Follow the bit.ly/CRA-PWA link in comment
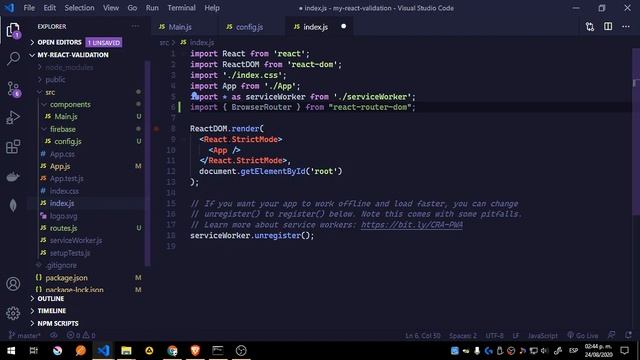 point(411,225)
